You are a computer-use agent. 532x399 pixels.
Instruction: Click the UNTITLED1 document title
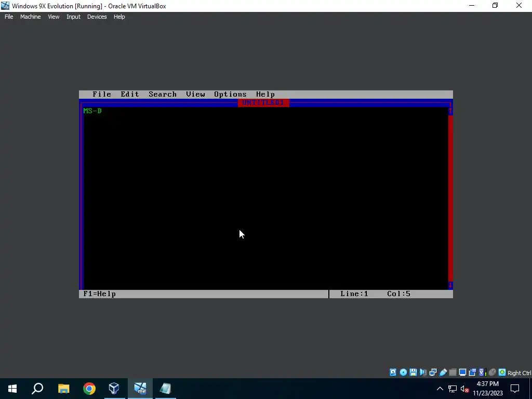click(x=263, y=102)
